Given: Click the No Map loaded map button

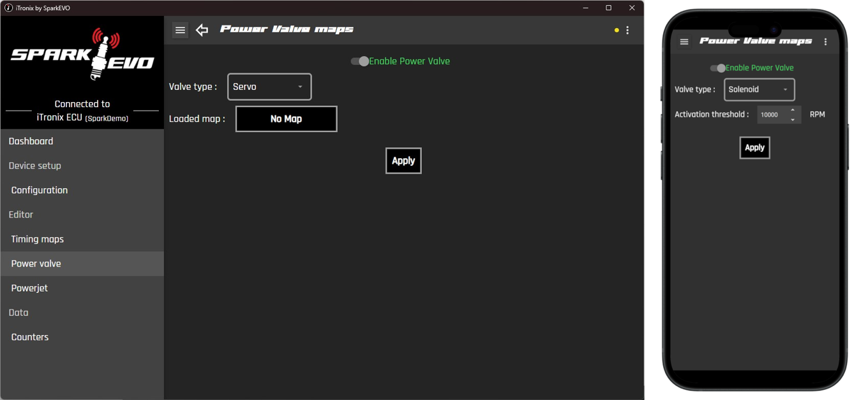Looking at the screenshot, I should point(286,119).
